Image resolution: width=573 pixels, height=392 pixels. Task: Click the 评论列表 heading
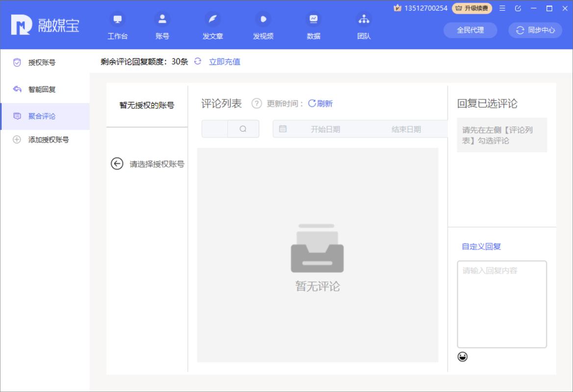(222, 104)
